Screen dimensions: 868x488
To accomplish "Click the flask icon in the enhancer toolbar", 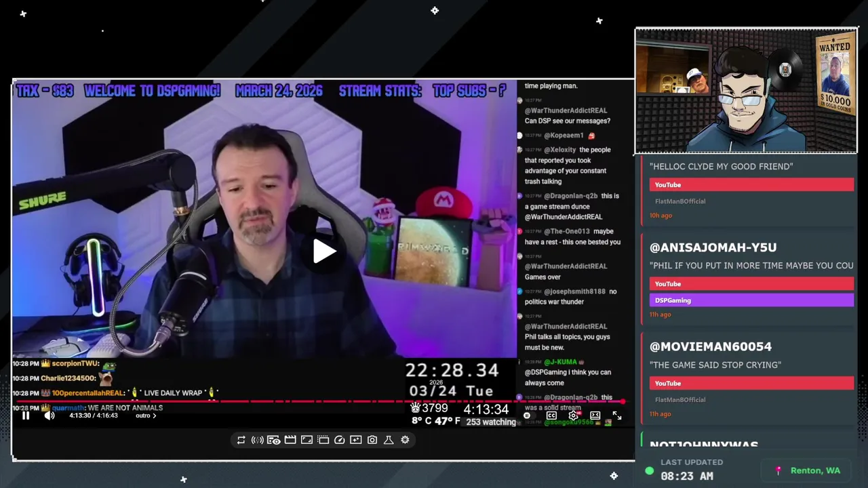I will click(389, 440).
